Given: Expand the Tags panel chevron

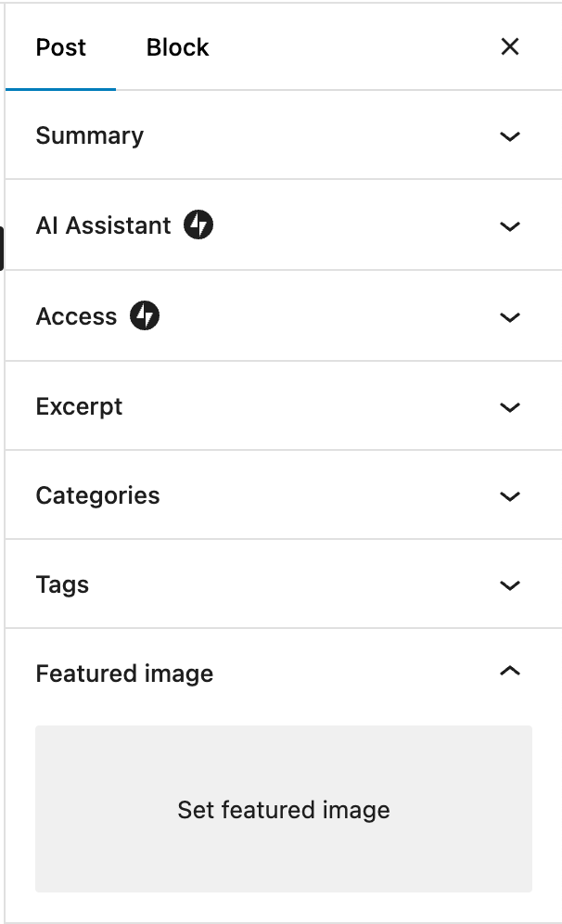Looking at the screenshot, I should pos(509,585).
